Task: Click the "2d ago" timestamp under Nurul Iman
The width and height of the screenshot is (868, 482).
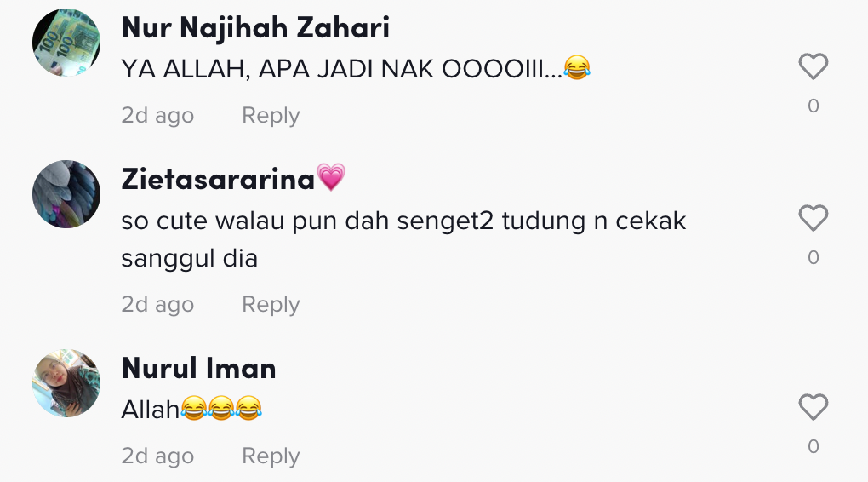Action: click(157, 456)
